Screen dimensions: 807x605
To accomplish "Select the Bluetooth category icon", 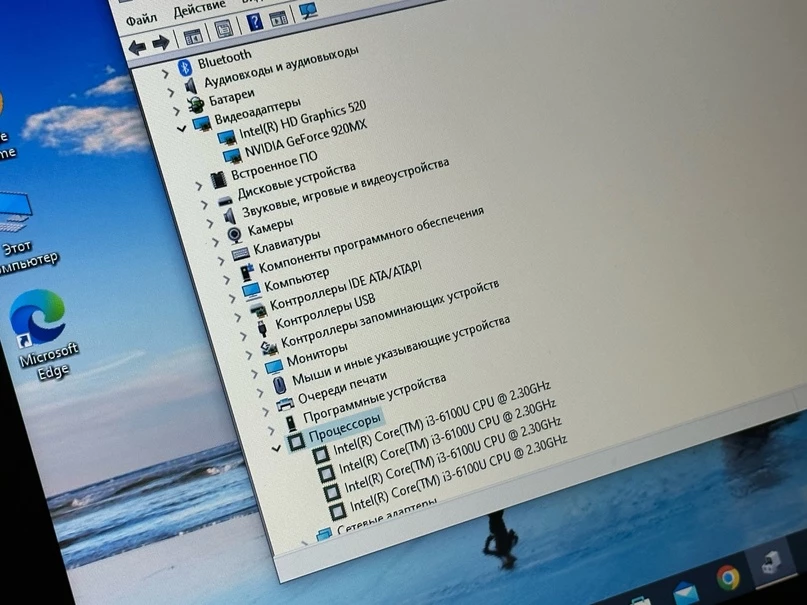I will pos(184,67).
